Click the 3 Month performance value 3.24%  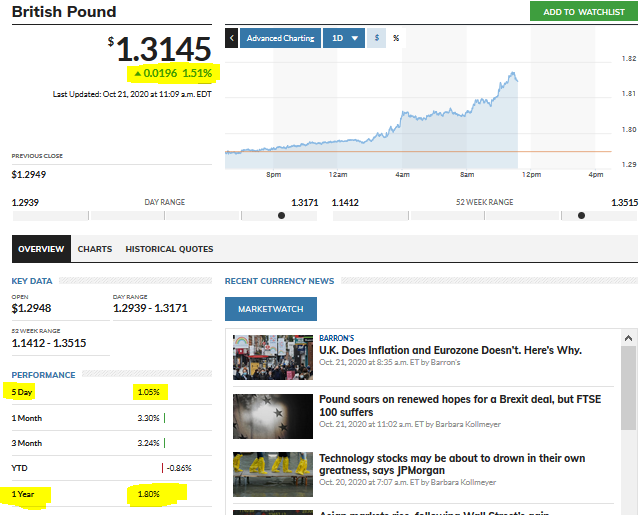click(x=148, y=443)
